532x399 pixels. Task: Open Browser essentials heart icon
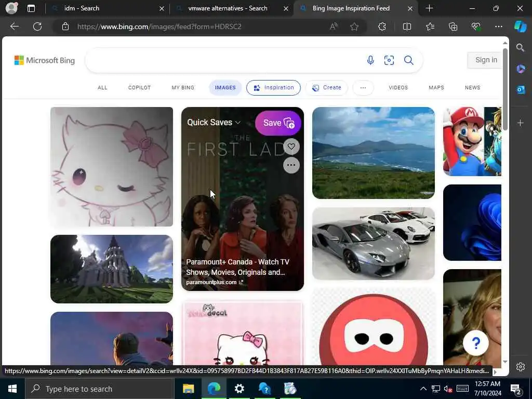476,26
